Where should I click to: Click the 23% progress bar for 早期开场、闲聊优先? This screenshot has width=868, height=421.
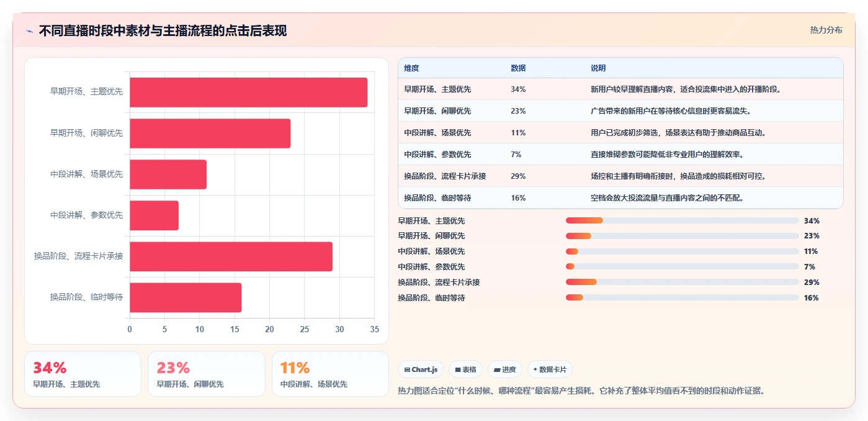[682, 236]
